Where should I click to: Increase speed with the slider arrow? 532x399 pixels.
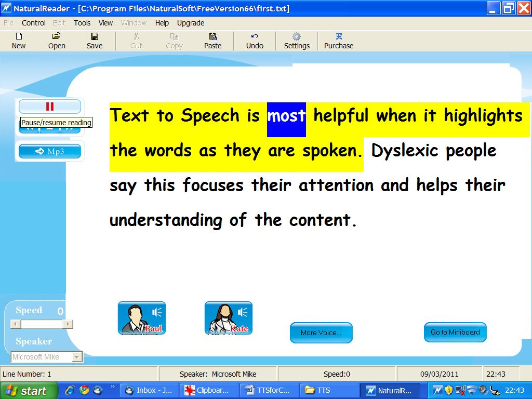pos(68,324)
